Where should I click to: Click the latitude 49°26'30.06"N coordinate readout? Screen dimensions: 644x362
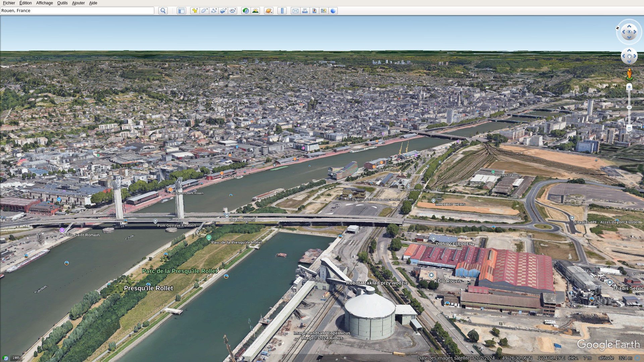[517, 358]
